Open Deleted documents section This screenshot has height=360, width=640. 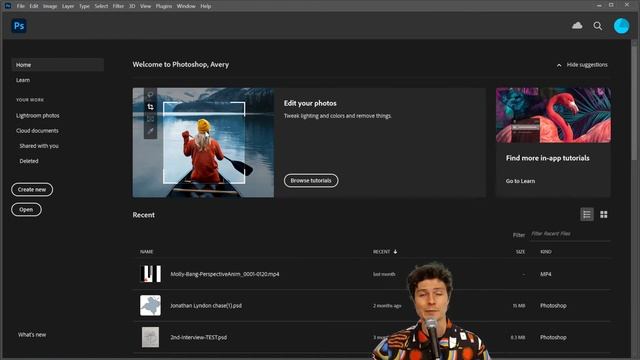tap(29, 161)
